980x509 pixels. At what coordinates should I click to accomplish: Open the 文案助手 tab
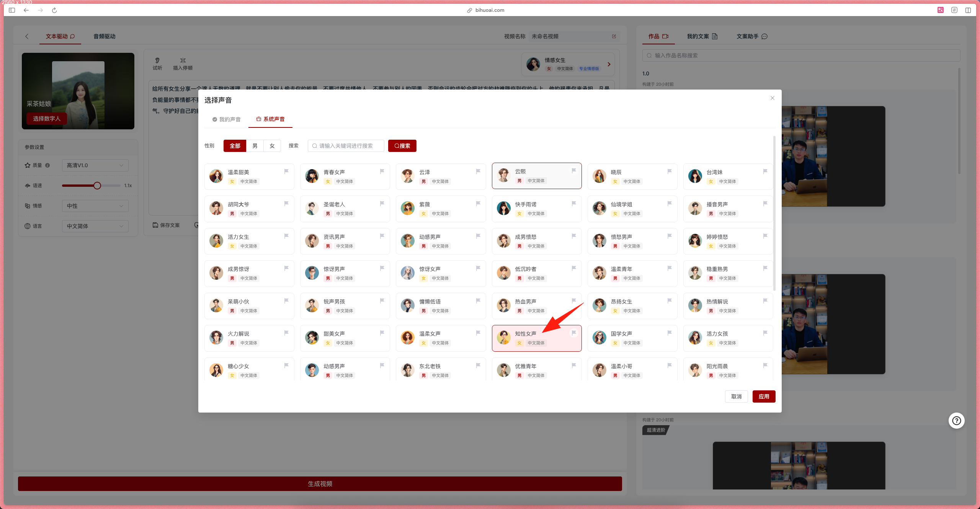point(752,36)
